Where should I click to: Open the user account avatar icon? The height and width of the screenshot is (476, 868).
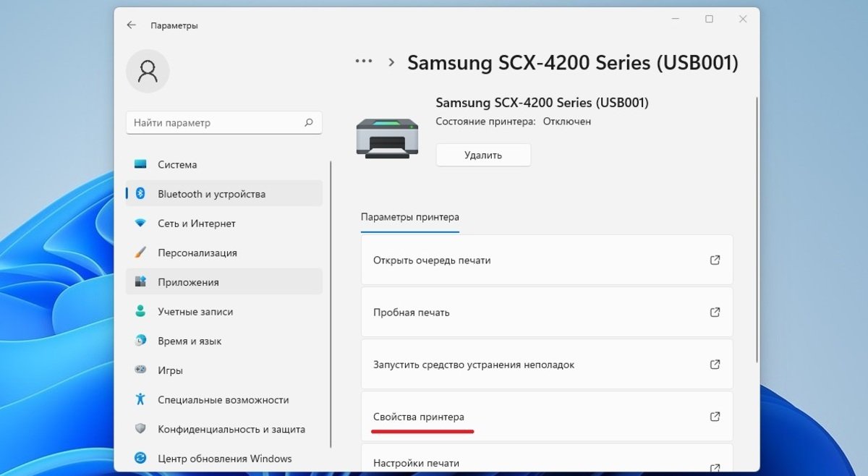(148, 71)
